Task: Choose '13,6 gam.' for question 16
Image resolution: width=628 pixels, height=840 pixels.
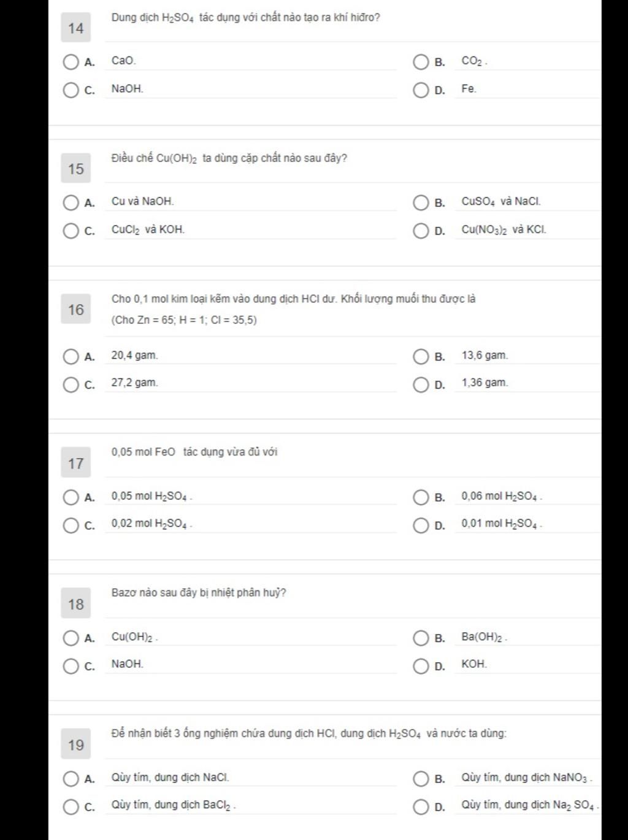Action: pyautogui.click(x=421, y=356)
